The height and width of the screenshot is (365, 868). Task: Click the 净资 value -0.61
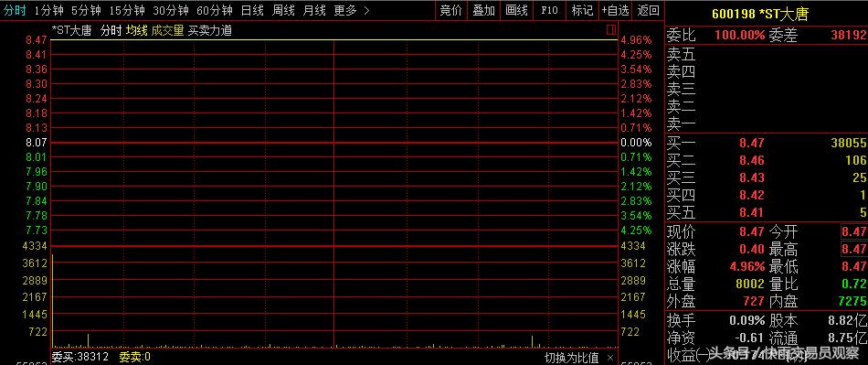click(x=748, y=338)
